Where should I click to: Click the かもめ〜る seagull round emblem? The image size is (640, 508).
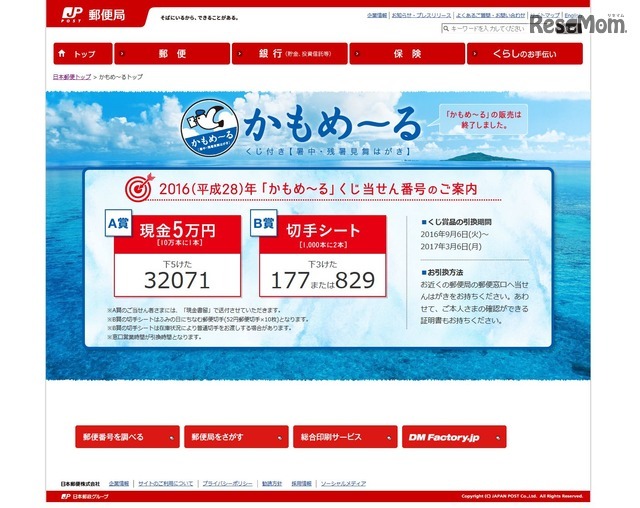tap(210, 128)
